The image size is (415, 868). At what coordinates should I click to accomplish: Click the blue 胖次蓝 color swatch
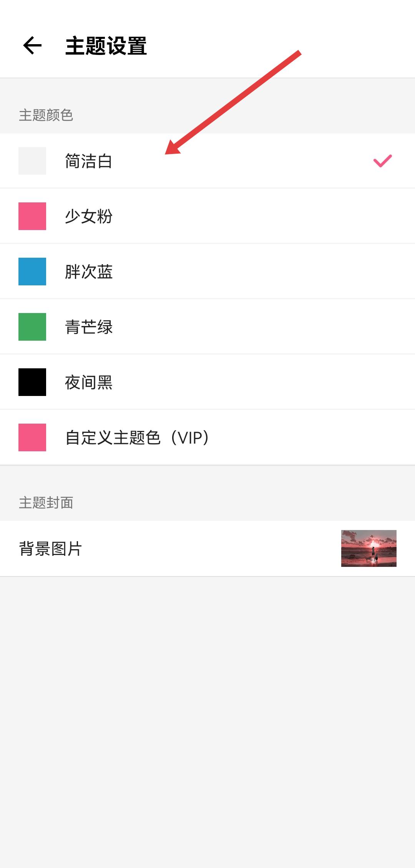coord(32,272)
